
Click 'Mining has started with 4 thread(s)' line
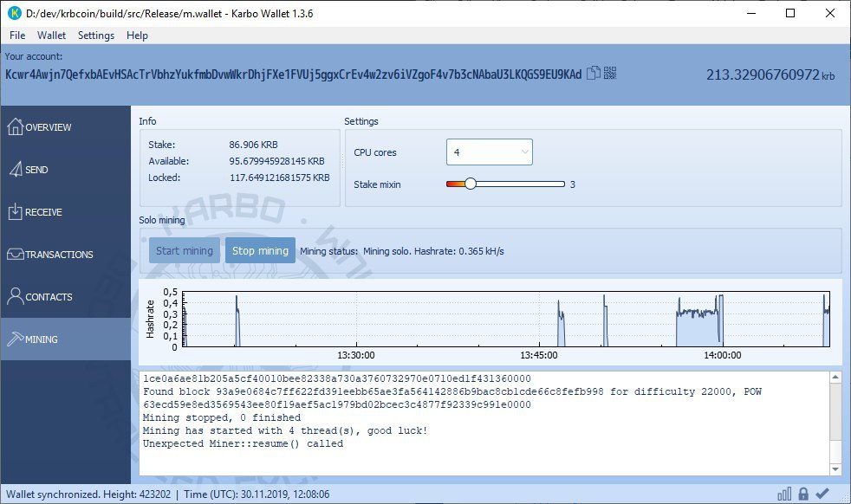coord(285,430)
